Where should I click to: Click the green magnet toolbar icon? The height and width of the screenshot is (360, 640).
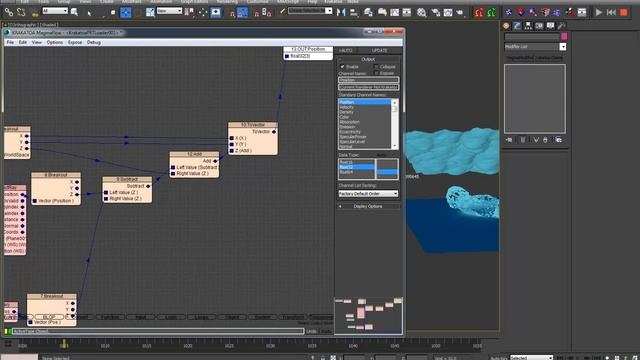pos(491,12)
